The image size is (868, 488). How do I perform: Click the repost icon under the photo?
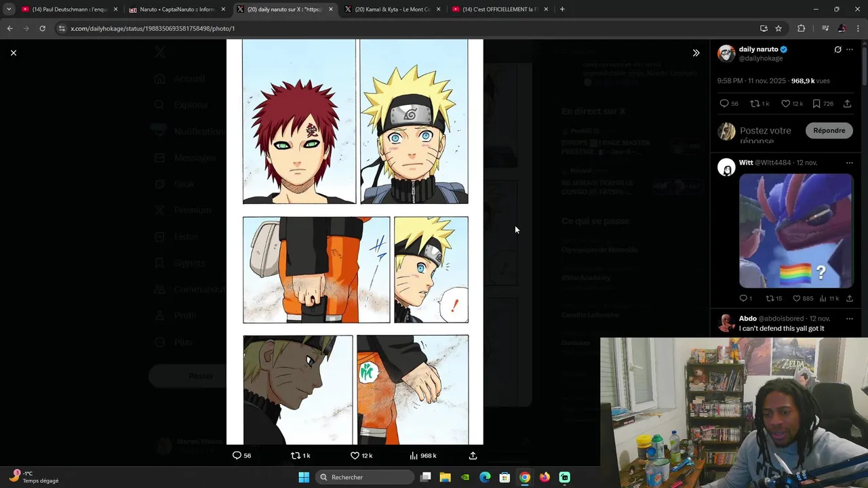click(x=295, y=455)
